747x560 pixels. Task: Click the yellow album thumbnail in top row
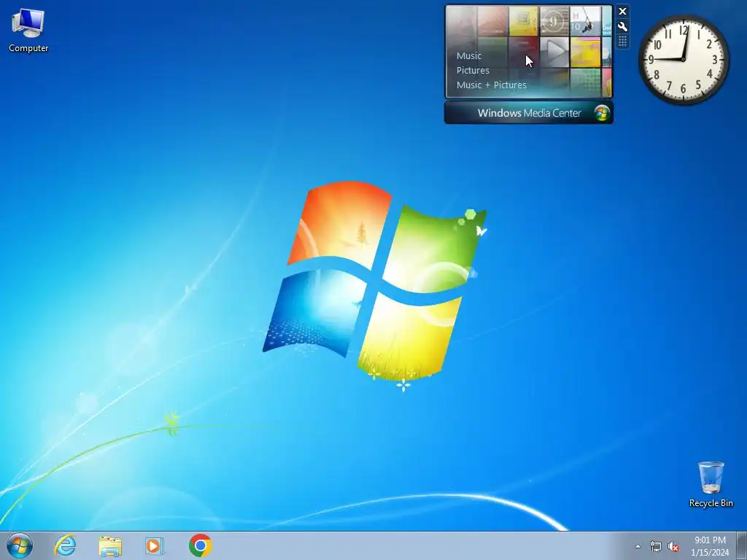point(524,21)
